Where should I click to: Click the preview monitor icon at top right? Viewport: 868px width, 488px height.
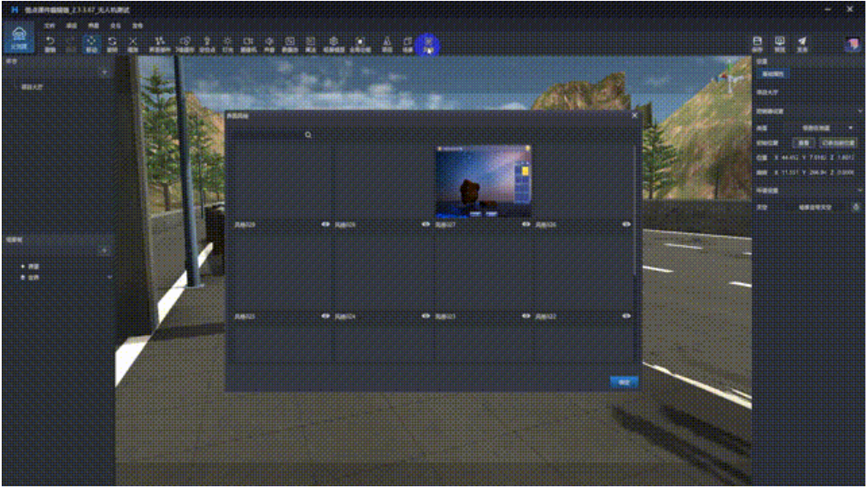pyautogui.click(x=779, y=44)
